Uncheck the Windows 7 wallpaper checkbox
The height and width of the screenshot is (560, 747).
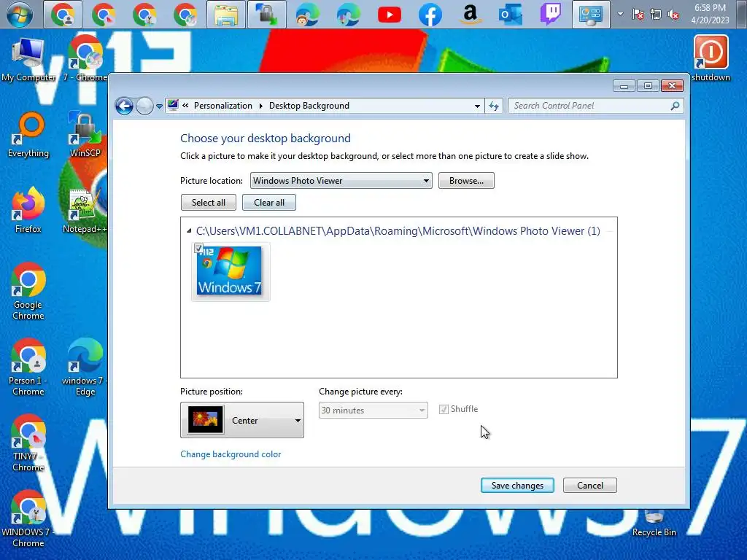click(198, 249)
